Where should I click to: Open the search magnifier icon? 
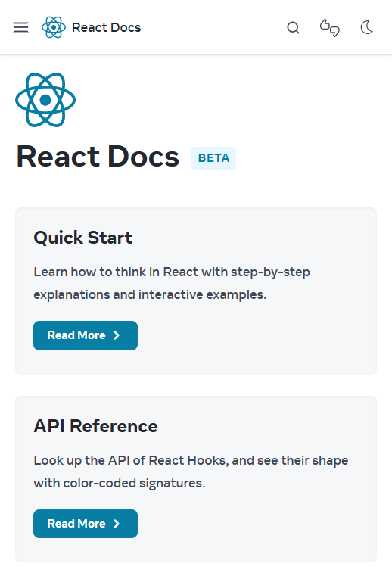(294, 27)
